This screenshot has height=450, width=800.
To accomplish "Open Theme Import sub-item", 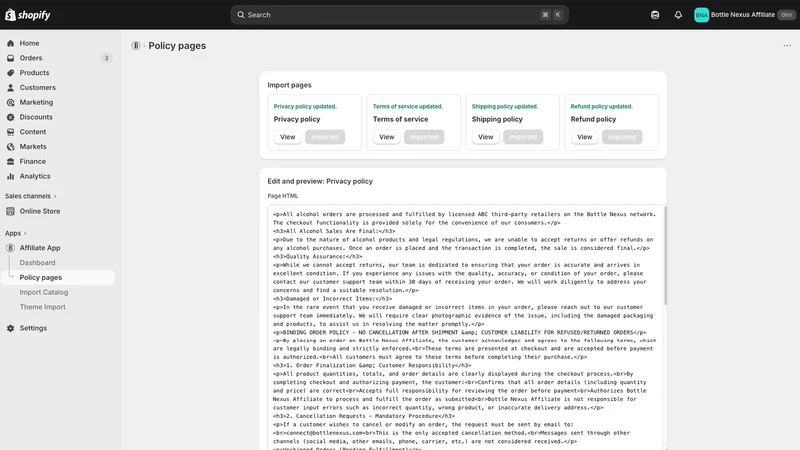I will point(42,307).
